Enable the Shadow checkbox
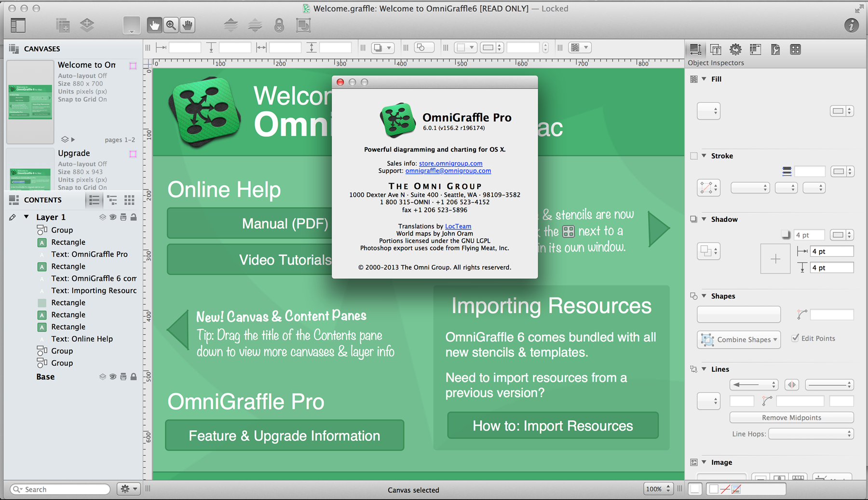Screen dimensions: 868x500 pyautogui.click(x=693, y=219)
